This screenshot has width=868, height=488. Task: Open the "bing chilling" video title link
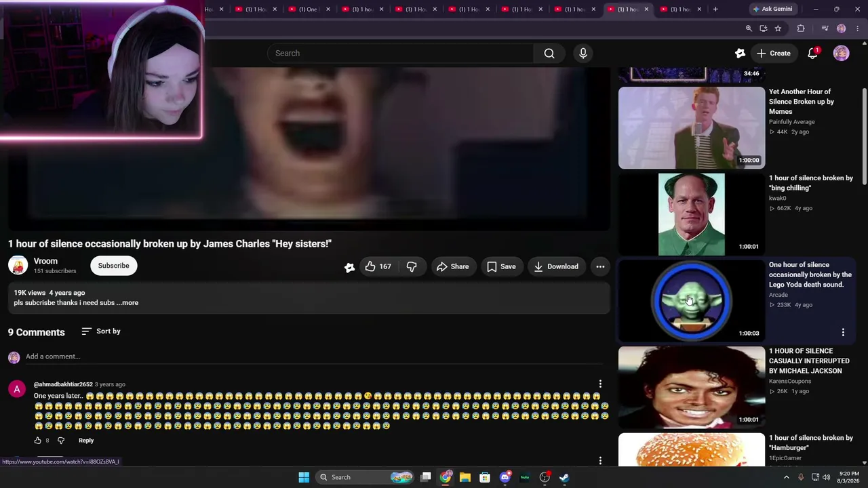click(811, 183)
